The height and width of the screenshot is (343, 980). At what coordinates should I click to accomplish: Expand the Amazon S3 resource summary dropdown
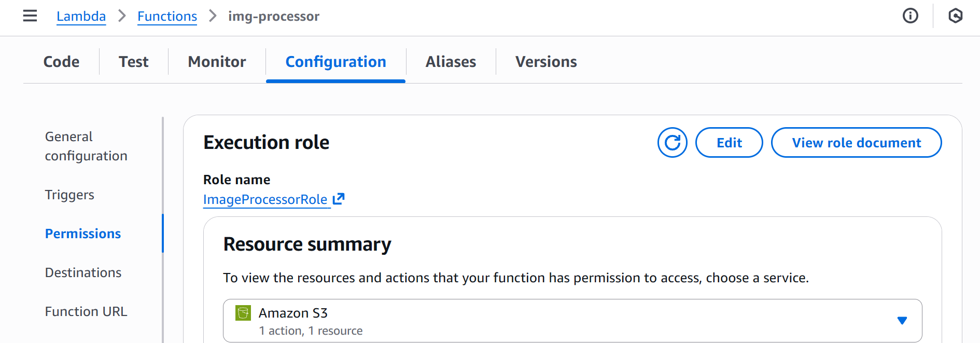click(902, 321)
